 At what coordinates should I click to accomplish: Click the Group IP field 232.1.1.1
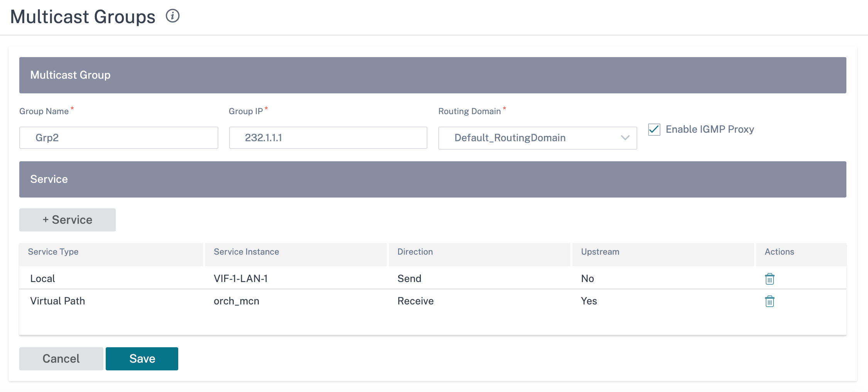[328, 138]
